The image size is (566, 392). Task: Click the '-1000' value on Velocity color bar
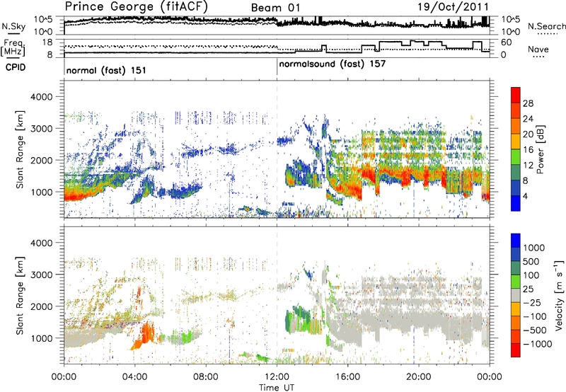(x=538, y=344)
